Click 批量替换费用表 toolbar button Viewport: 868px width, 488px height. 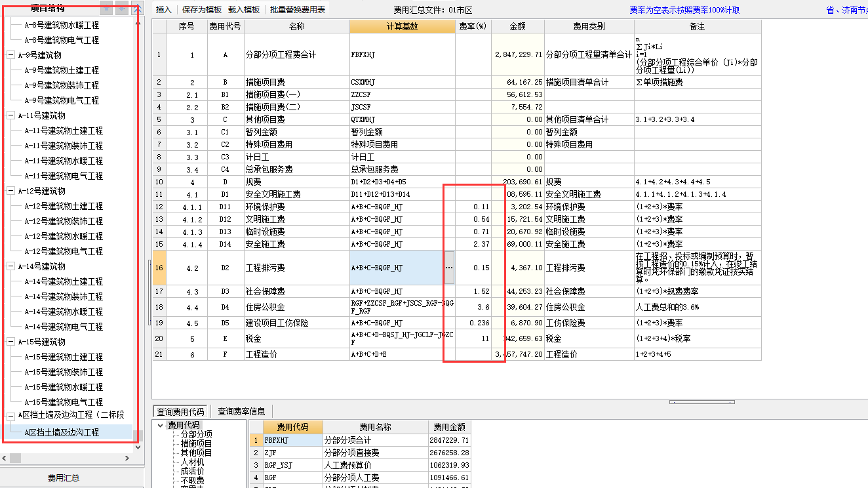coord(297,10)
